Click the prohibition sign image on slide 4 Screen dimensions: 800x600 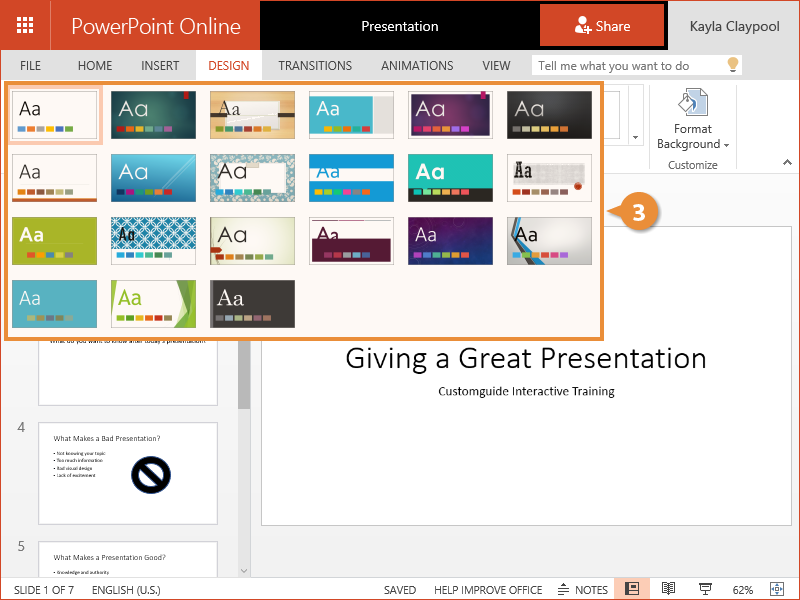151,474
